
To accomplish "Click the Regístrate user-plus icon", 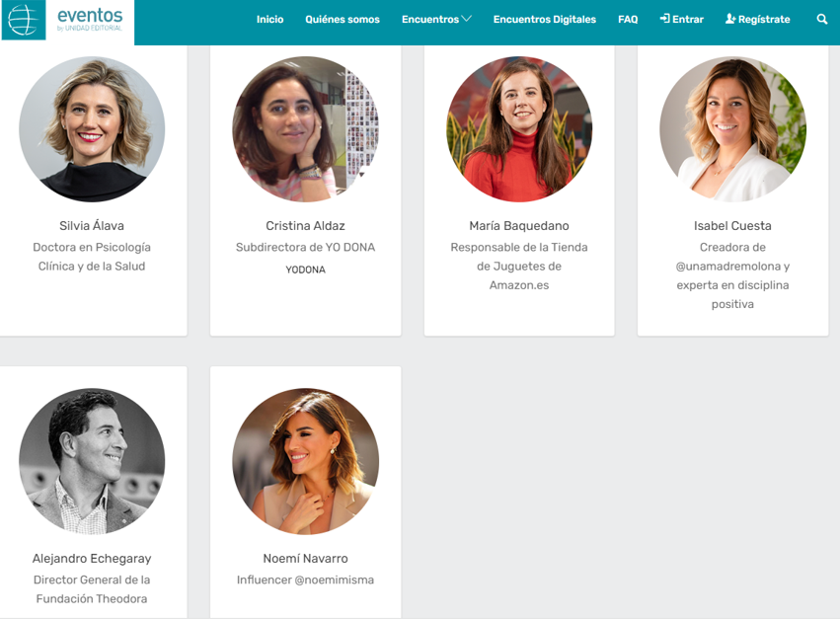I will tap(730, 19).
